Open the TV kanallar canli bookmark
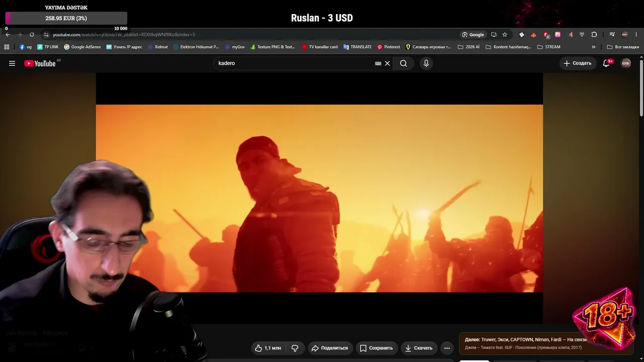Image resolution: width=644 pixels, height=362 pixels. pos(320,47)
